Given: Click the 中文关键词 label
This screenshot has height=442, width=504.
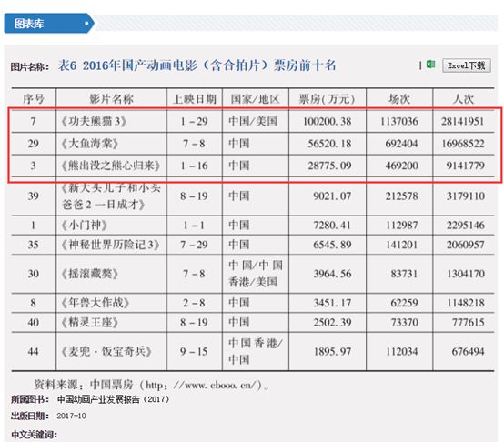Looking at the screenshot, I should [x=34, y=435].
